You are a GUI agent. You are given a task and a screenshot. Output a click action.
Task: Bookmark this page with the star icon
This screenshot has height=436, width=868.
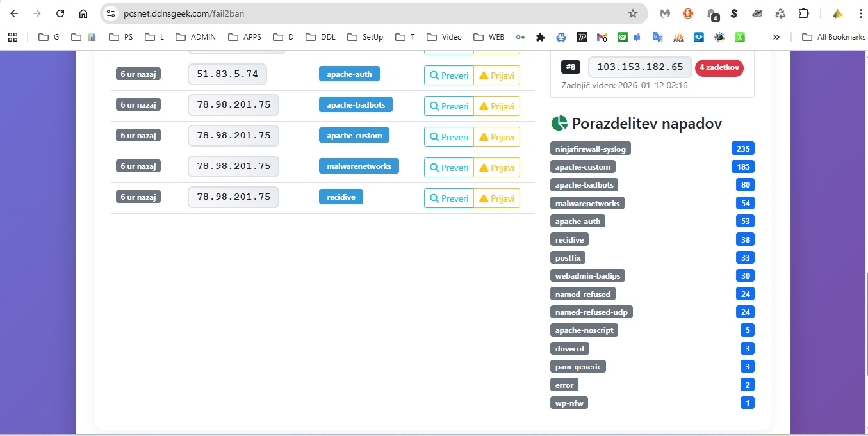[x=633, y=13]
